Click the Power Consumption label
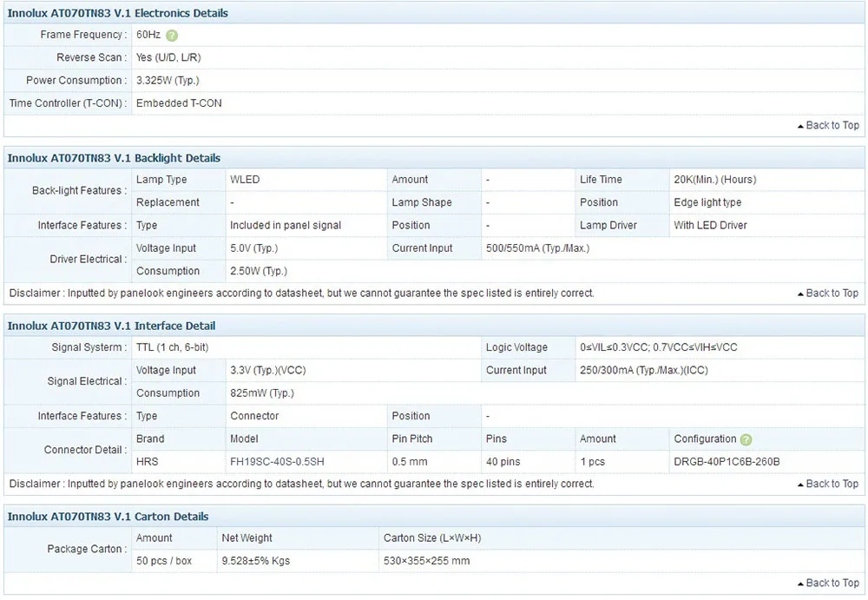 click(76, 81)
